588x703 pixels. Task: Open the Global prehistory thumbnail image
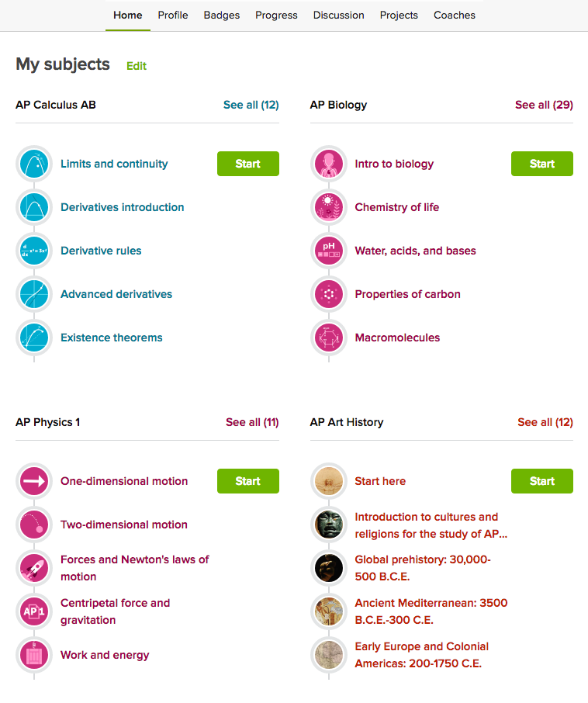pos(328,568)
